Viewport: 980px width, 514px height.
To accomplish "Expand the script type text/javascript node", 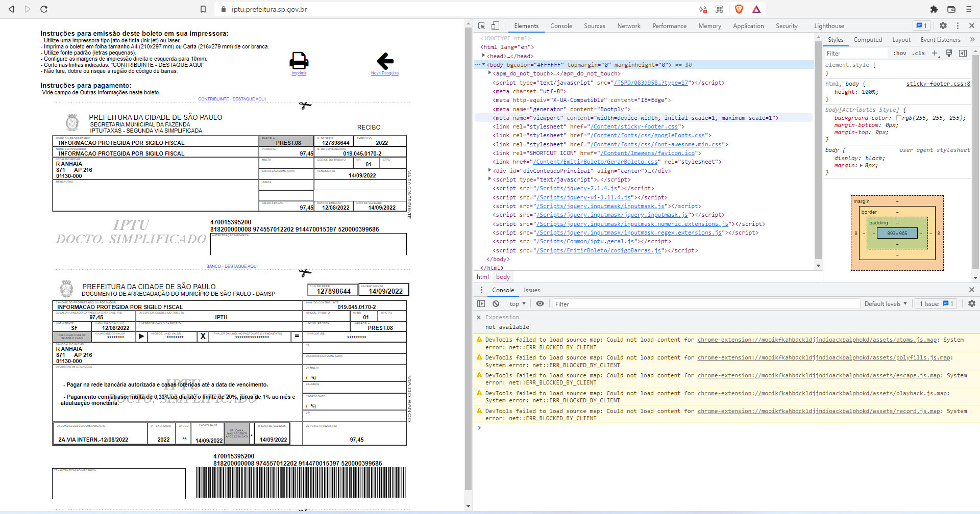I will pyautogui.click(x=489, y=179).
